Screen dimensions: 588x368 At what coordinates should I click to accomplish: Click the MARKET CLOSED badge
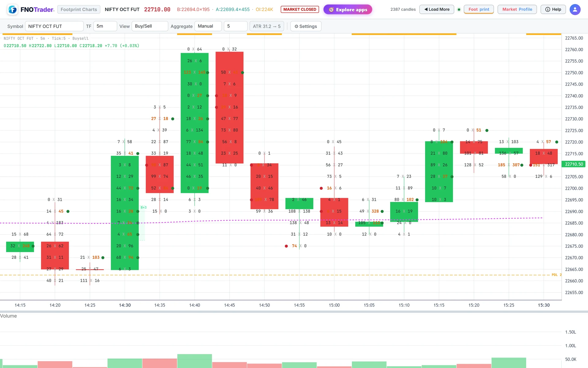tap(300, 10)
